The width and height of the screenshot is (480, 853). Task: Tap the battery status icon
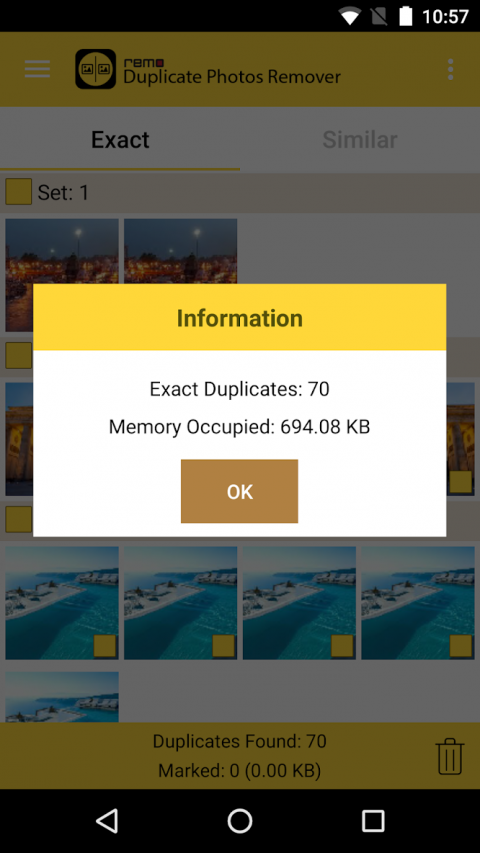pyautogui.click(x=405, y=16)
